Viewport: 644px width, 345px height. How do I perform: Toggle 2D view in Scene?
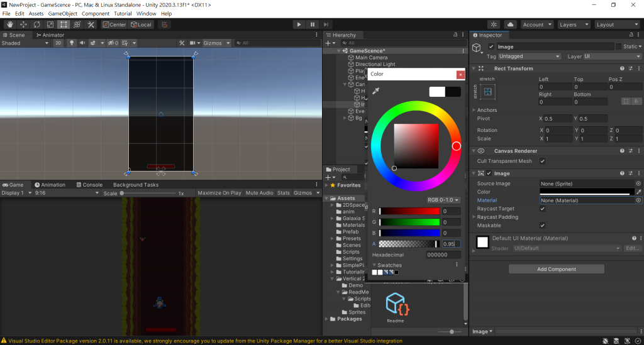(x=58, y=43)
